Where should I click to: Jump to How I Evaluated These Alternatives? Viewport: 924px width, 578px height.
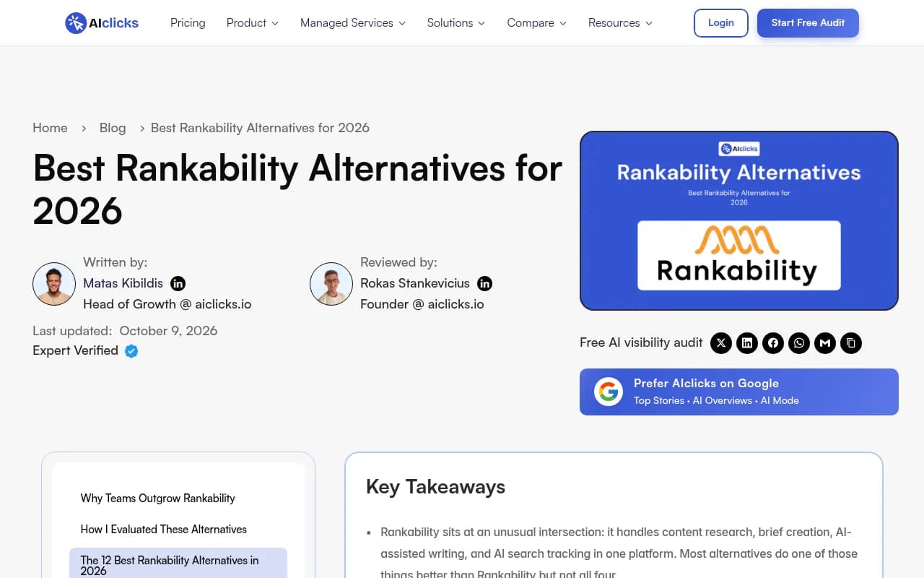[x=164, y=530]
